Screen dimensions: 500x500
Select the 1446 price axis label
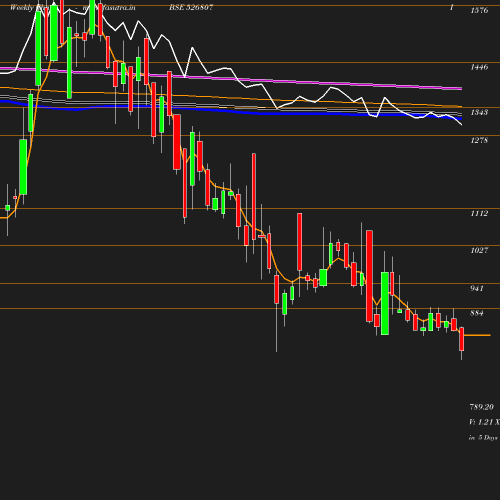pos(479,67)
